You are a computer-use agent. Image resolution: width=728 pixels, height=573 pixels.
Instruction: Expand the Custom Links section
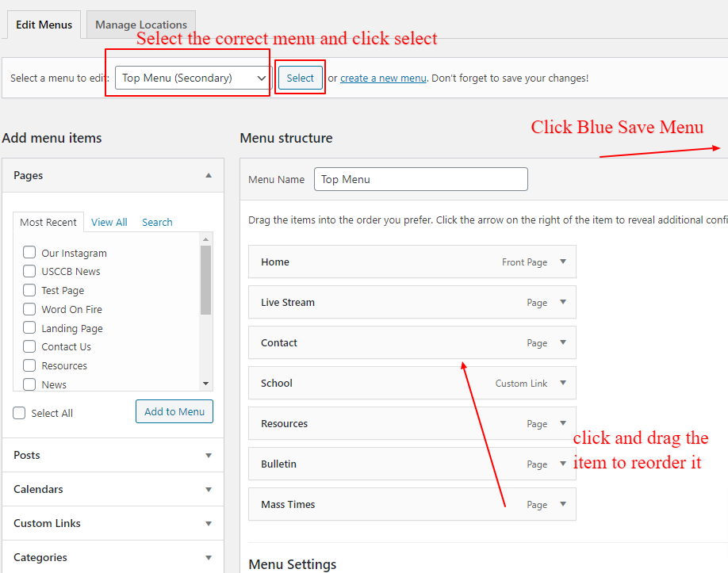click(209, 523)
